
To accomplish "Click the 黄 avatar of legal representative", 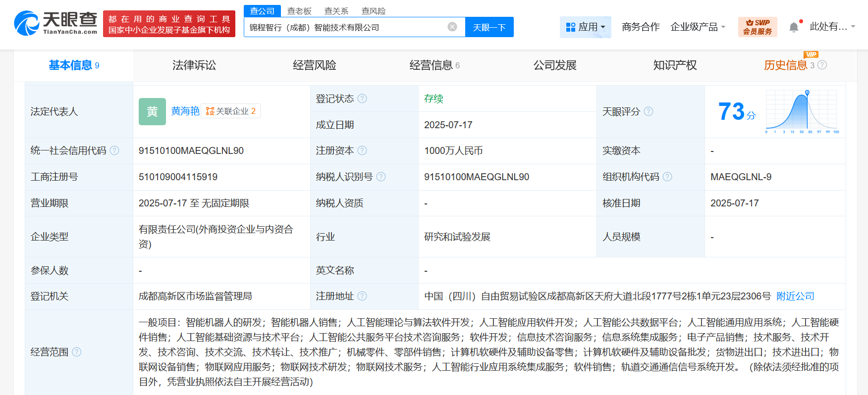I will 152,111.
